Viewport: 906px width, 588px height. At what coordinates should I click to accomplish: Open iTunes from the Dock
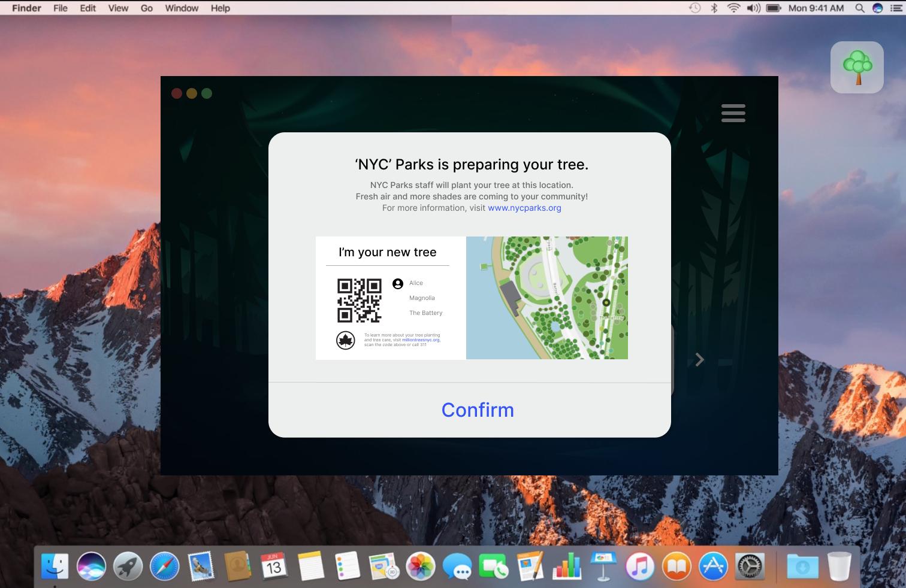pos(640,566)
